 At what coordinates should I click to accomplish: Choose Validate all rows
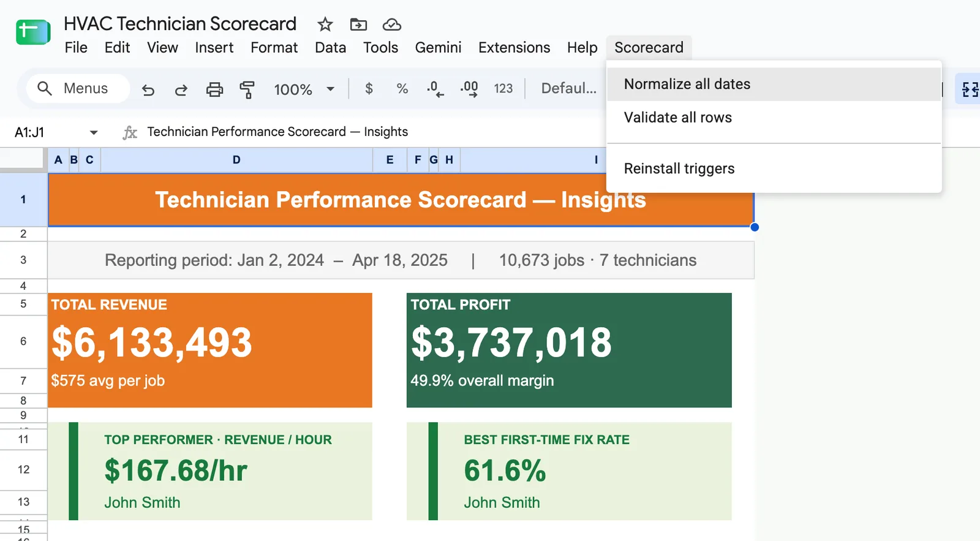(774, 118)
